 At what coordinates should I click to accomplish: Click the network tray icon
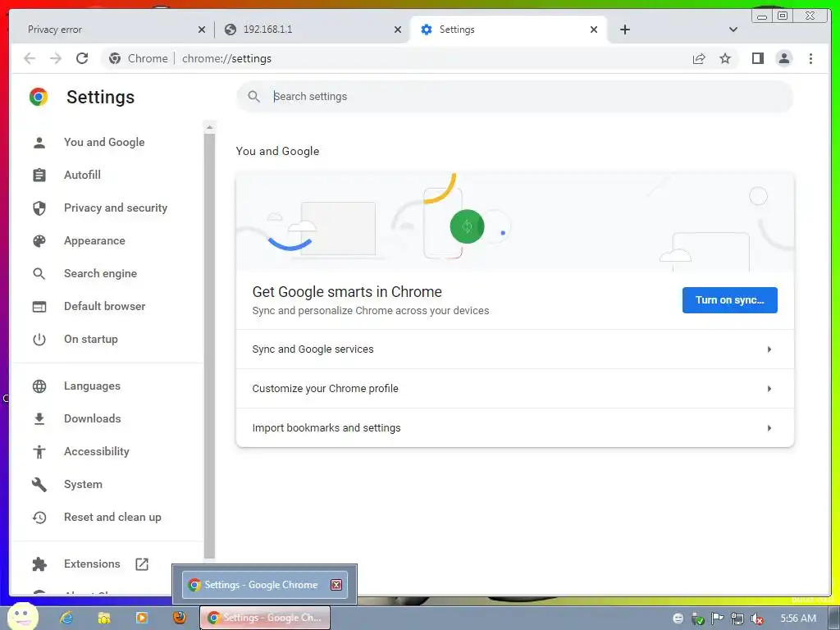tap(737, 619)
